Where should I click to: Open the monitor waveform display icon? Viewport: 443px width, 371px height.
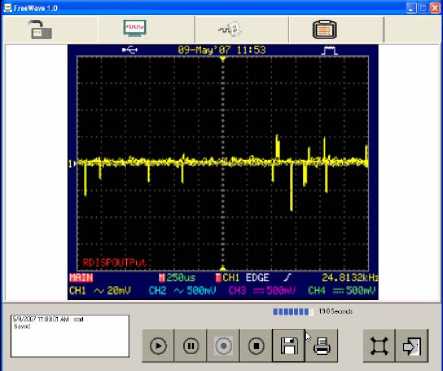tap(135, 28)
